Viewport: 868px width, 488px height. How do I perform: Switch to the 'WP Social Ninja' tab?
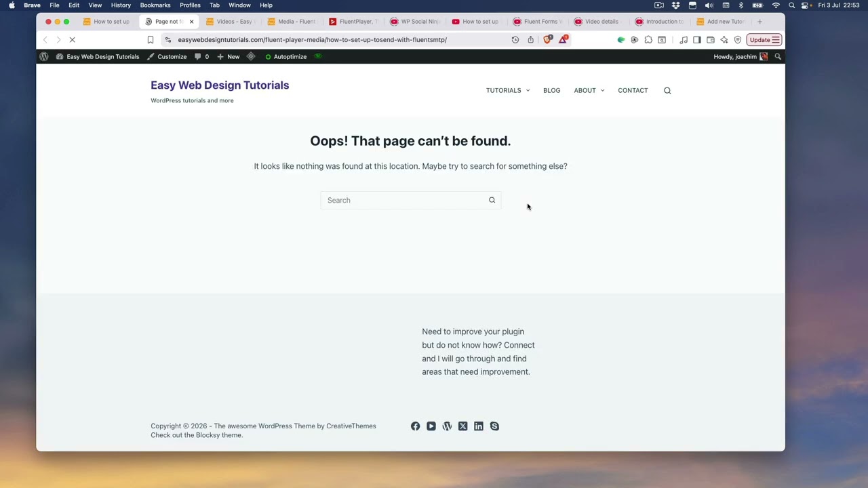pyautogui.click(x=415, y=22)
